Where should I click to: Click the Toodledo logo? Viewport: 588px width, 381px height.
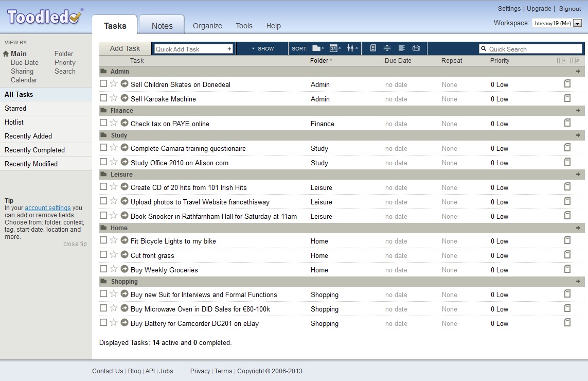pyautogui.click(x=45, y=16)
